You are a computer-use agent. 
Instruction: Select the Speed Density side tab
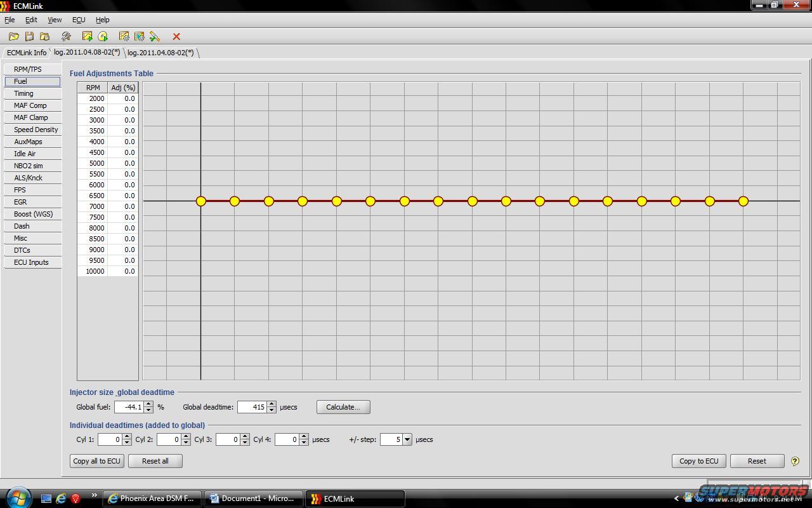[x=32, y=130]
